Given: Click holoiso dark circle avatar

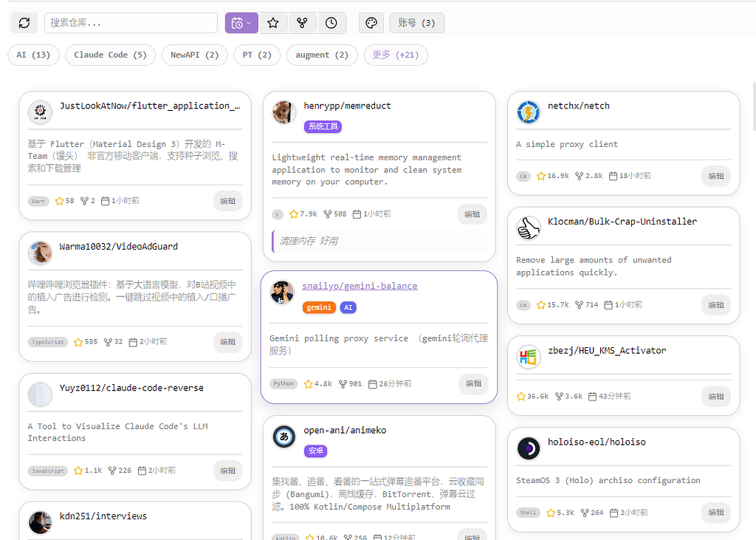Looking at the screenshot, I should (529, 448).
